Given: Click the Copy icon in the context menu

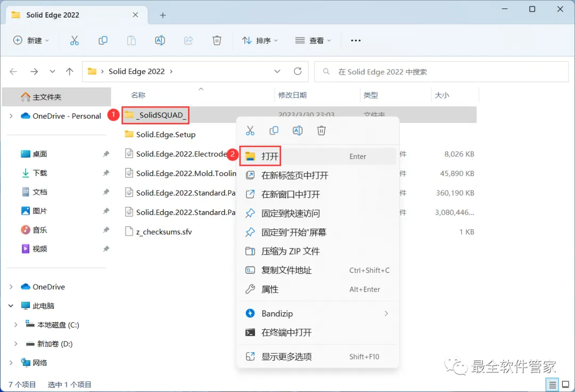Looking at the screenshot, I should [x=274, y=130].
